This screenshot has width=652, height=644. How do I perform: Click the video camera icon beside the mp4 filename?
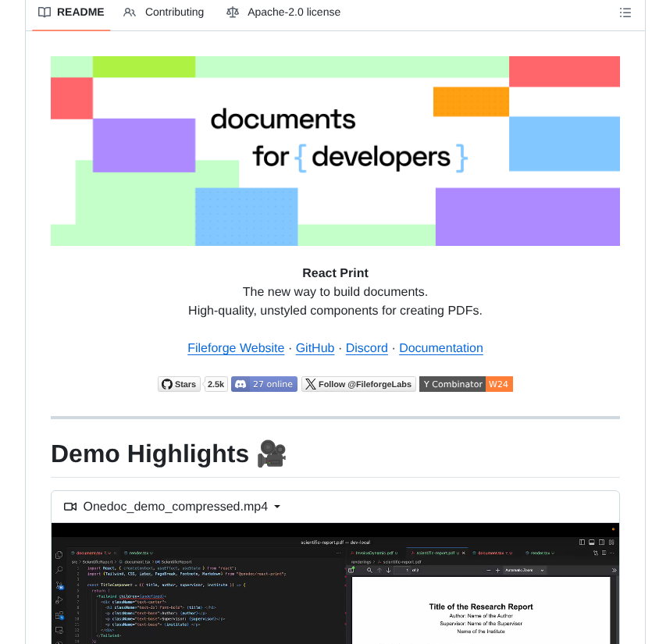pyautogui.click(x=69, y=506)
